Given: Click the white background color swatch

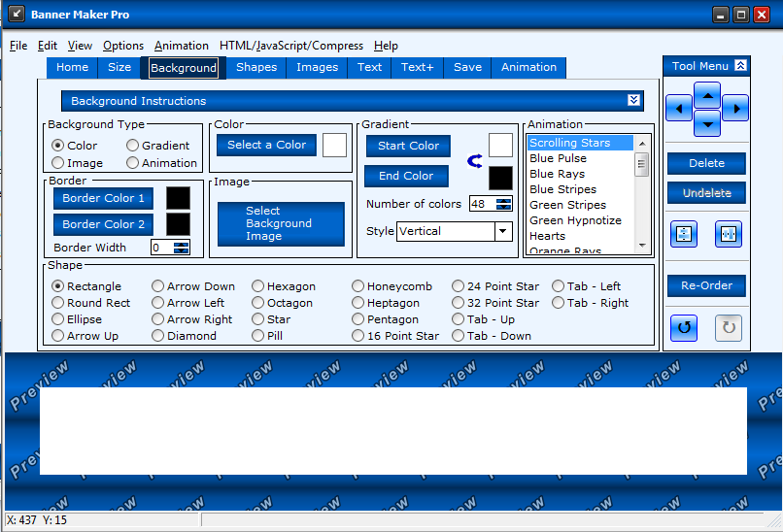Looking at the screenshot, I should (x=334, y=146).
